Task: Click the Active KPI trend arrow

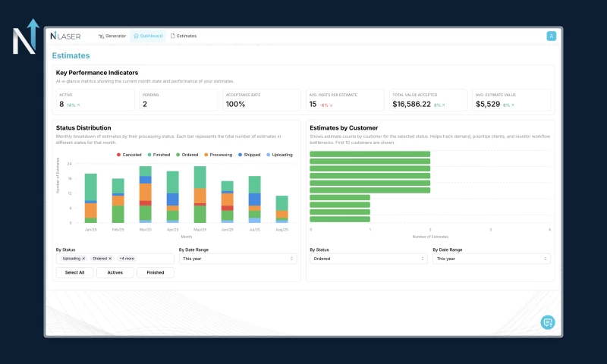Action: click(77, 105)
